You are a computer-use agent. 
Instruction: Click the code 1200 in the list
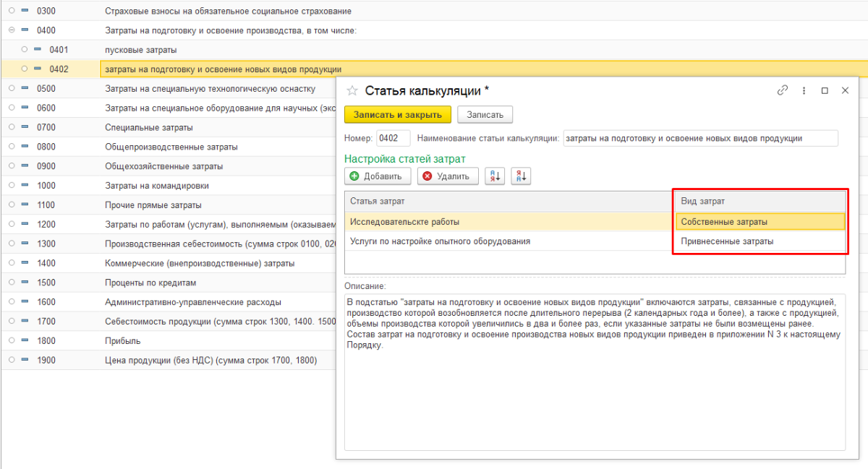pos(46,225)
